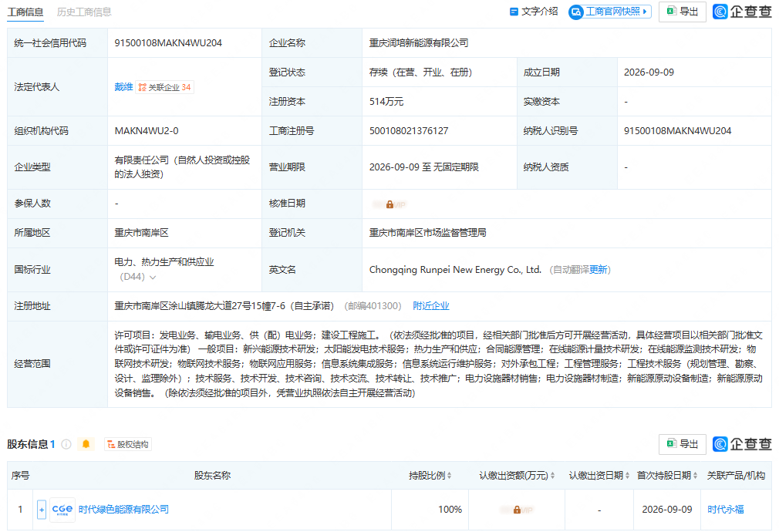Expand shareholder row with plus icon

(42, 510)
